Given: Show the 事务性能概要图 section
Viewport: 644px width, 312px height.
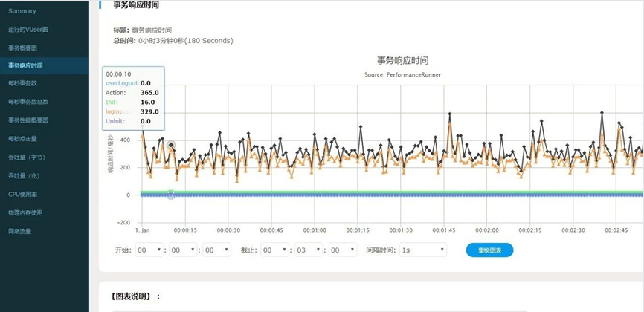Looking at the screenshot, I should (28, 120).
